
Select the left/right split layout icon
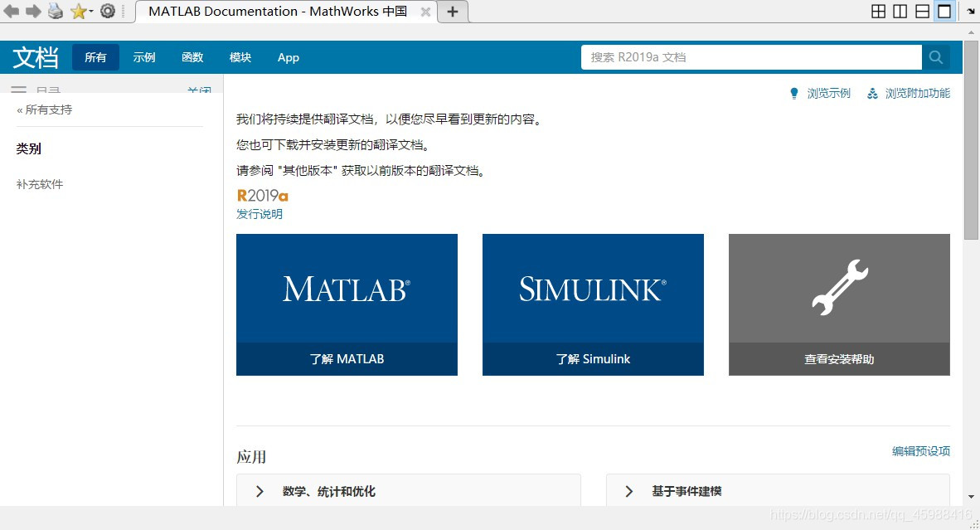(900, 12)
